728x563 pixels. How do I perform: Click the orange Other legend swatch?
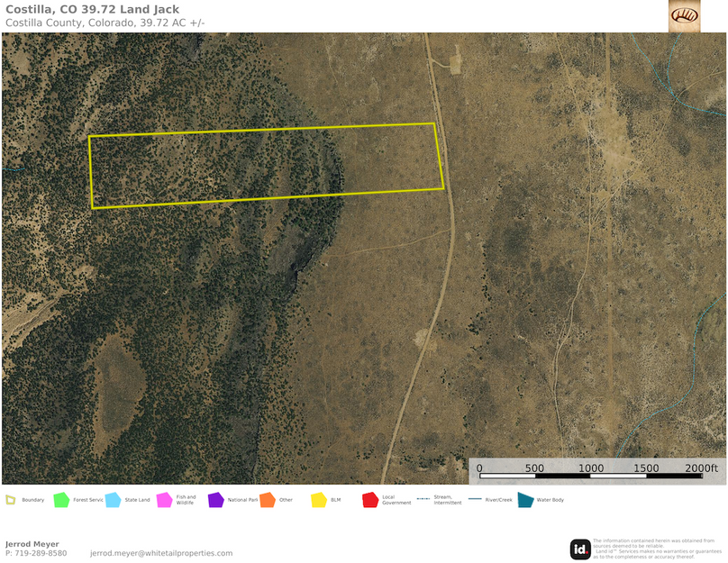point(267,497)
